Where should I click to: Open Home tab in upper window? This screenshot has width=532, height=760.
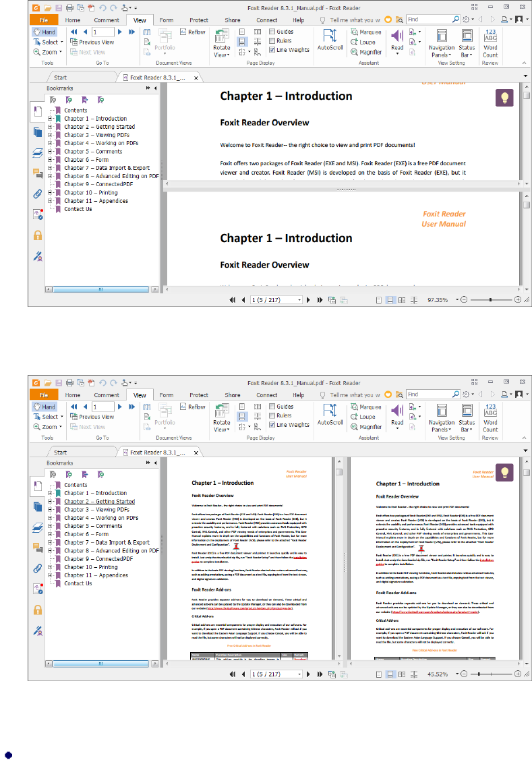point(73,20)
